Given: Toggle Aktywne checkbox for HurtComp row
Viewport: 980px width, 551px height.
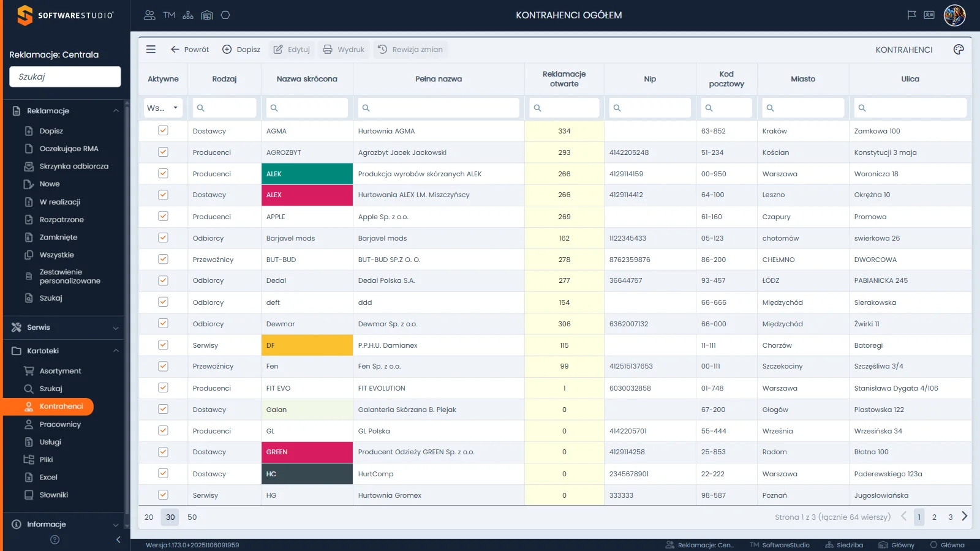Looking at the screenshot, I should coord(163,473).
